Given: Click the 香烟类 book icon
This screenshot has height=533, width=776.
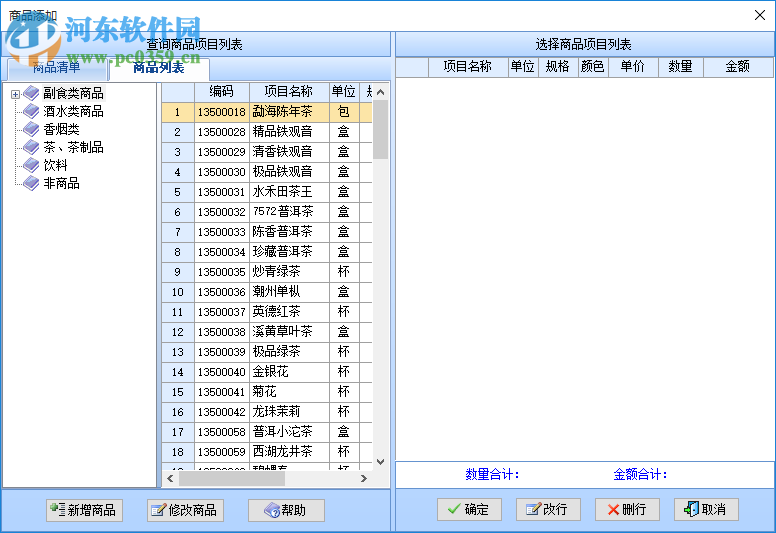Looking at the screenshot, I should pos(31,129).
